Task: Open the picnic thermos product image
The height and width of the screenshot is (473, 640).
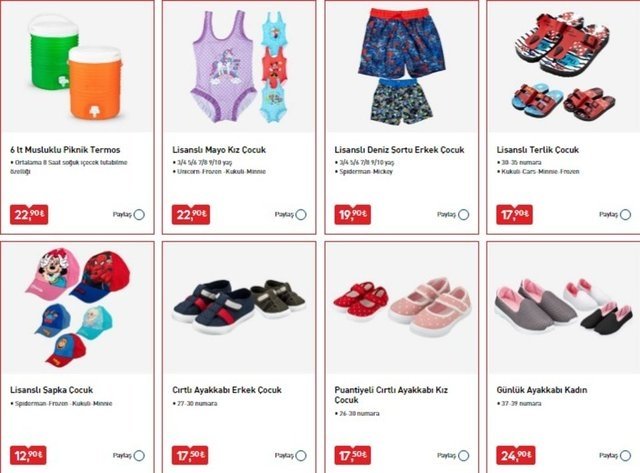Action: pos(77,67)
